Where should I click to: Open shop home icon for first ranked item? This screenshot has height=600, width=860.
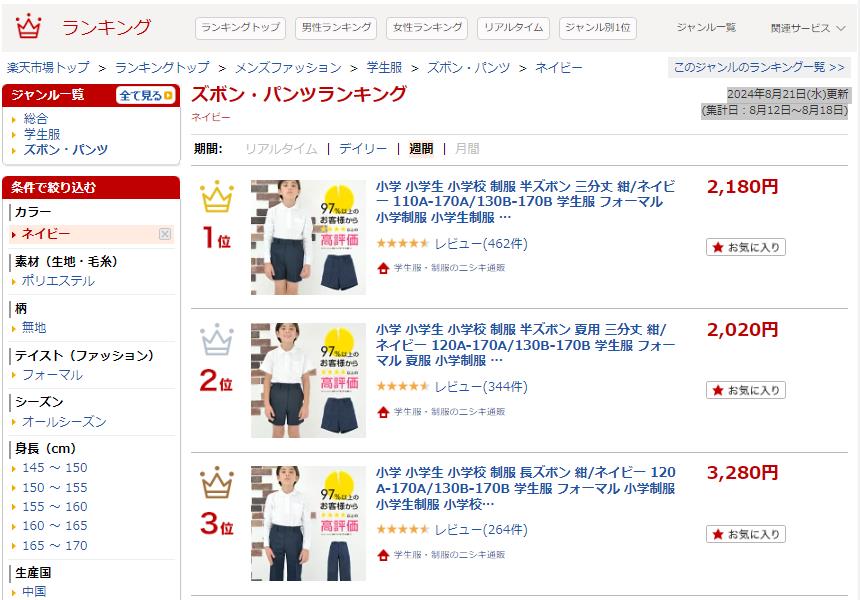pyautogui.click(x=383, y=268)
